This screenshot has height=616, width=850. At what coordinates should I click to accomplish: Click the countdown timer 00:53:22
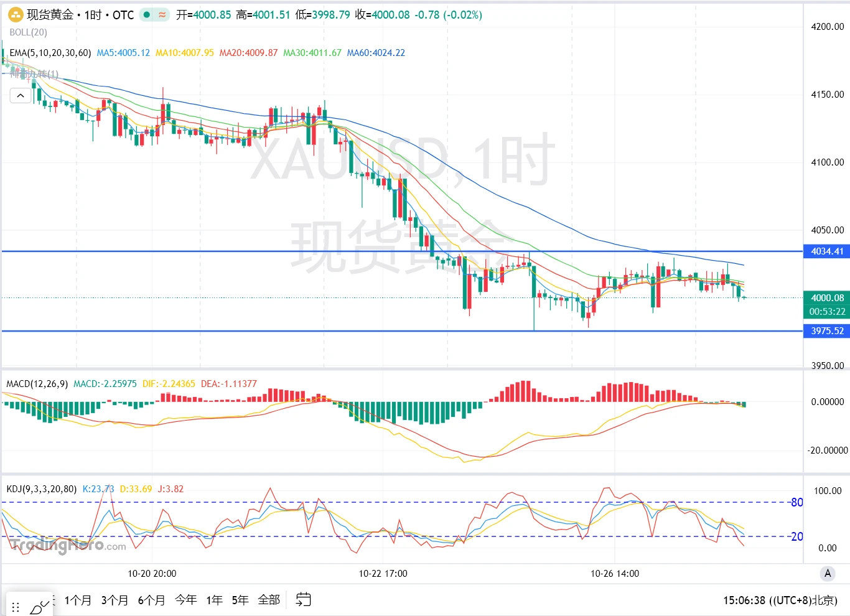(x=827, y=312)
